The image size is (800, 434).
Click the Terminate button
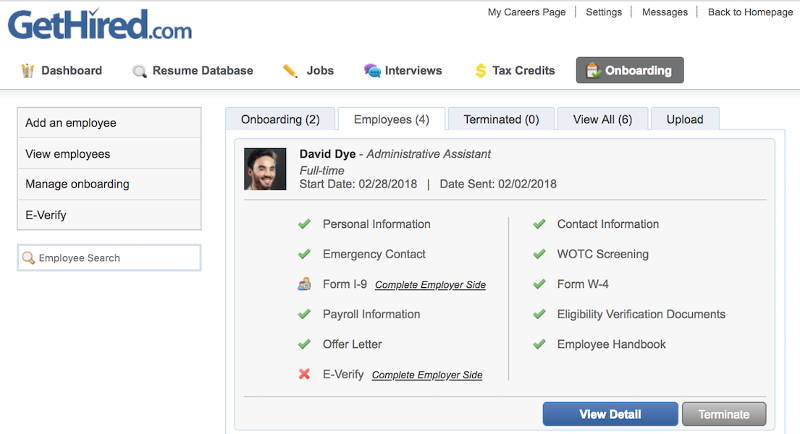point(724,414)
